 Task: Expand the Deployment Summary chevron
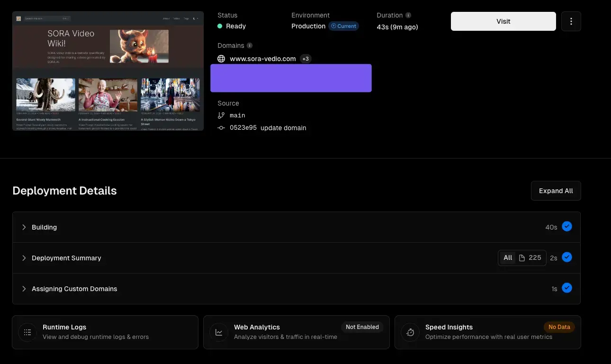click(x=24, y=258)
